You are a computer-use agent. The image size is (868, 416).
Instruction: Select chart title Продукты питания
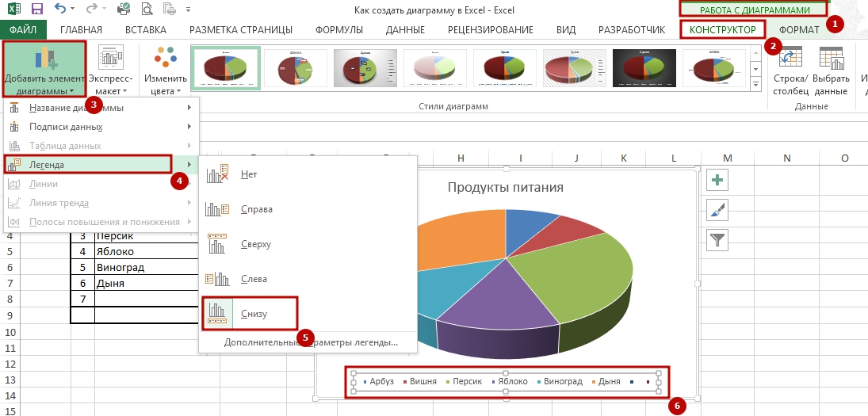(x=505, y=188)
